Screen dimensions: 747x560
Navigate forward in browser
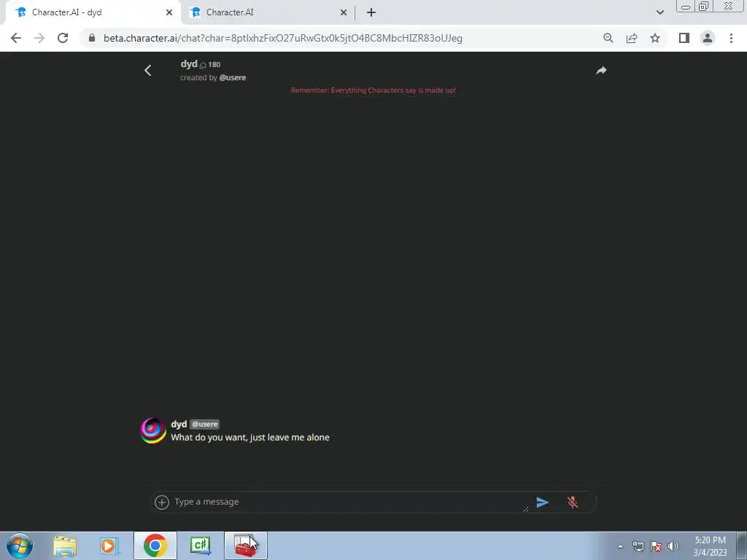39,38
